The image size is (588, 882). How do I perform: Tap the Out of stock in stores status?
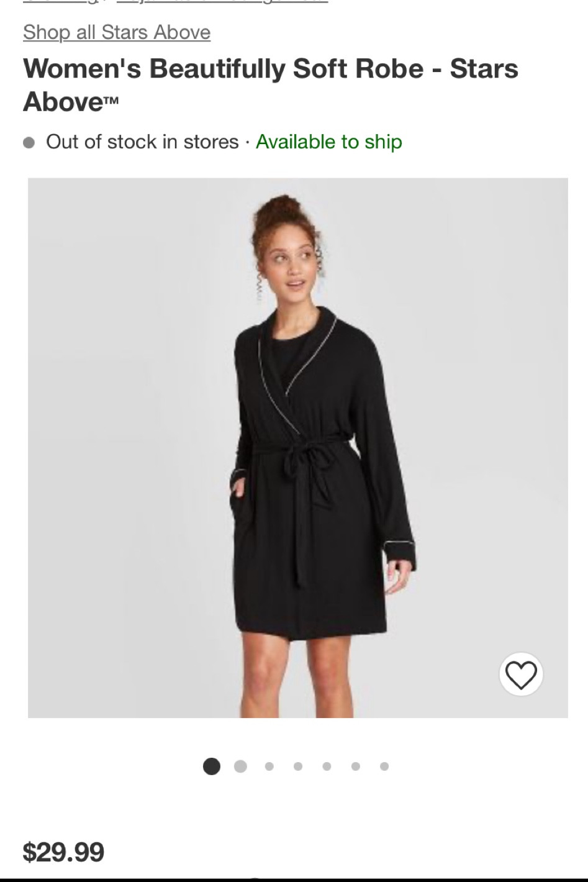point(142,142)
